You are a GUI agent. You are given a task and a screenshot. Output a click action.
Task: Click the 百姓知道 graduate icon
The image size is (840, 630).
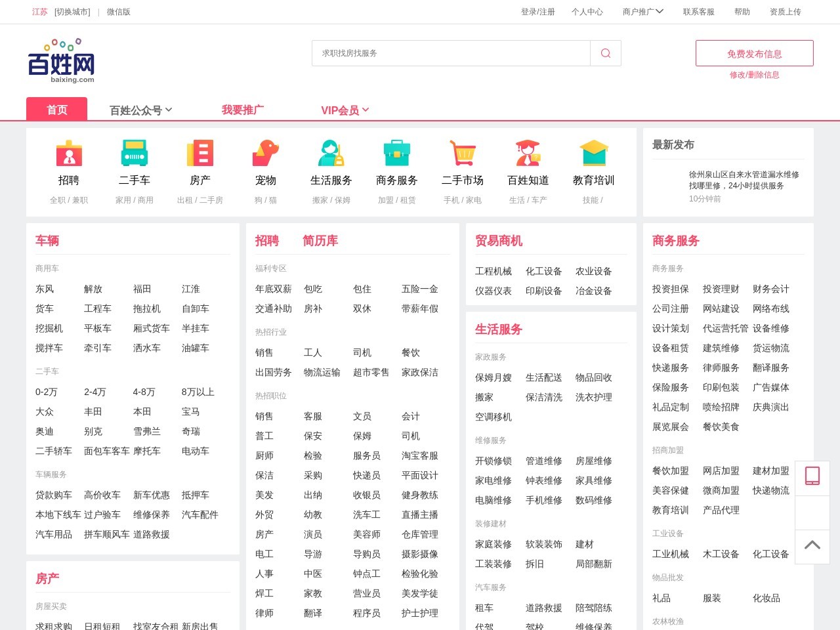pos(528,153)
